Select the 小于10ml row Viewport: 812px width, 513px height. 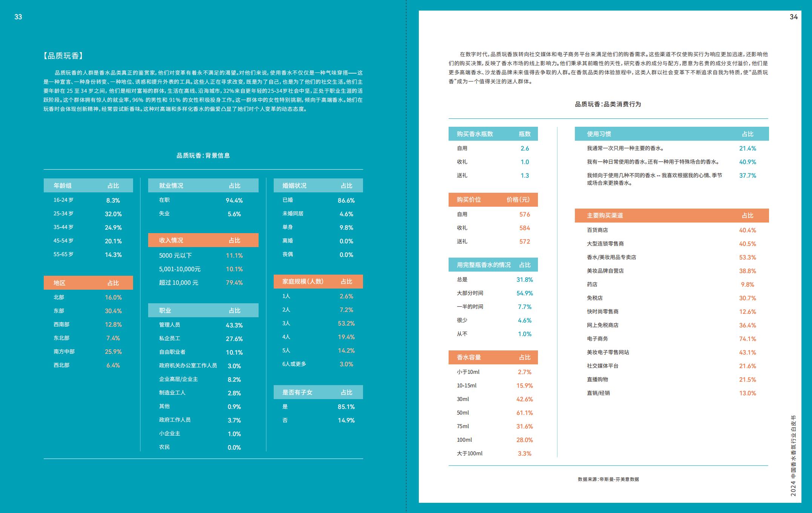pyautogui.click(x=493, y=372)
